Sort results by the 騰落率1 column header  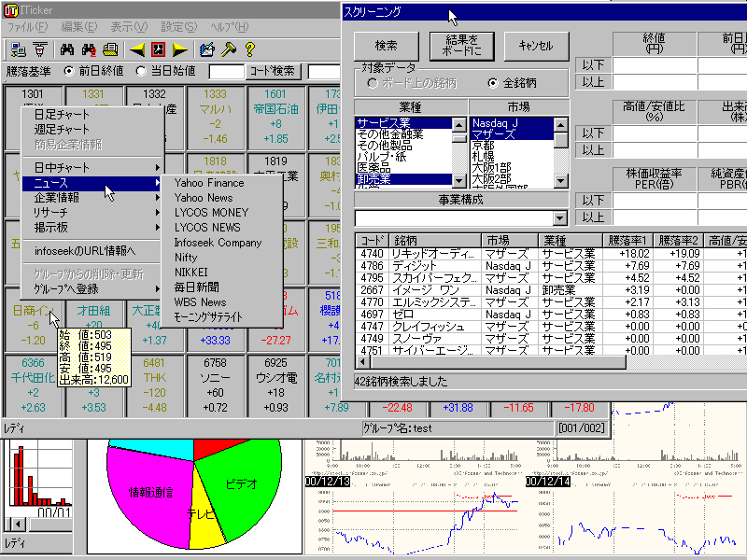point(627,241)
